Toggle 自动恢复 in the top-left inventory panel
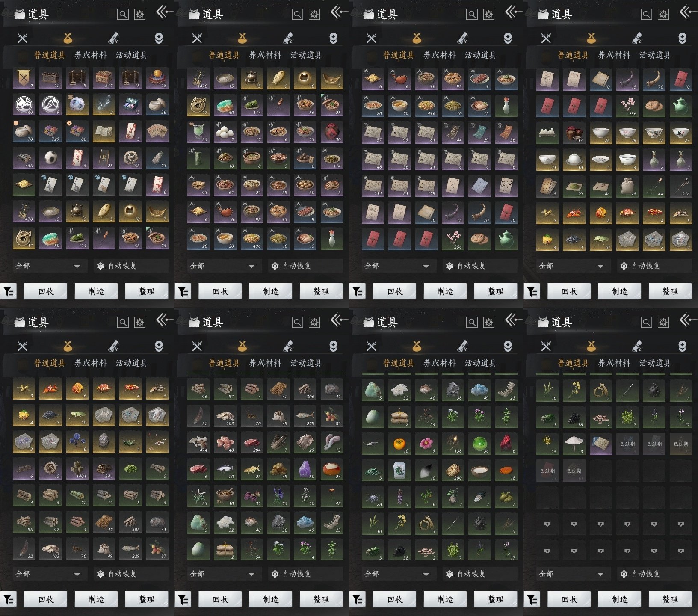The height and width of the screenshot is (616, 698). [117, 266]
